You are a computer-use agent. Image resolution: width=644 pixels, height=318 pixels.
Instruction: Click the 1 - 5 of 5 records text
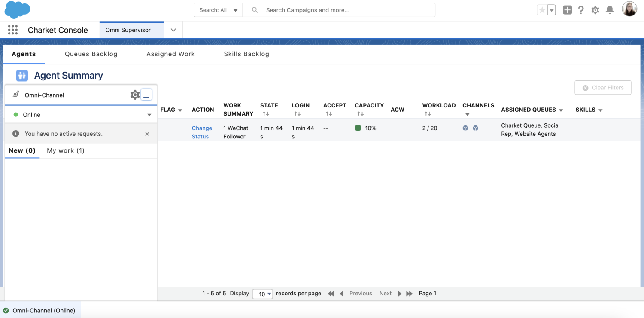point(214,294)
